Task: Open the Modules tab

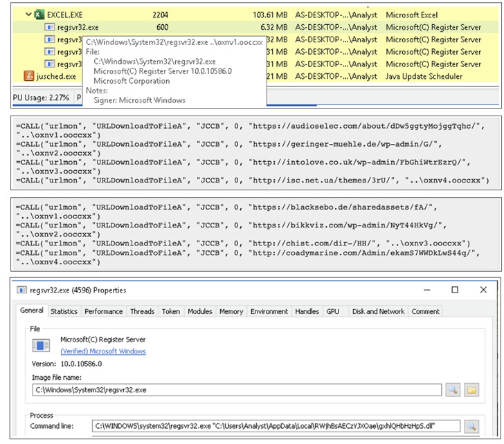Action: [x=200, y=311]
